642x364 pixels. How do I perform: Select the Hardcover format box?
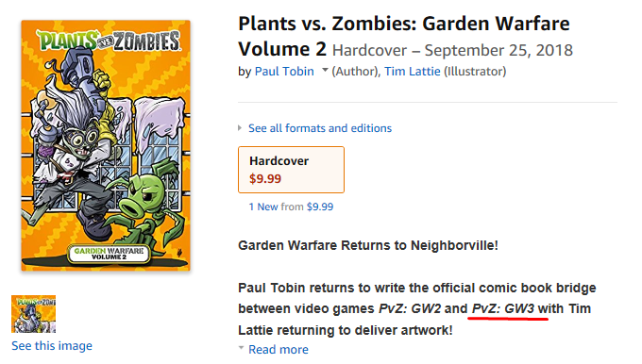coord(291,170)
